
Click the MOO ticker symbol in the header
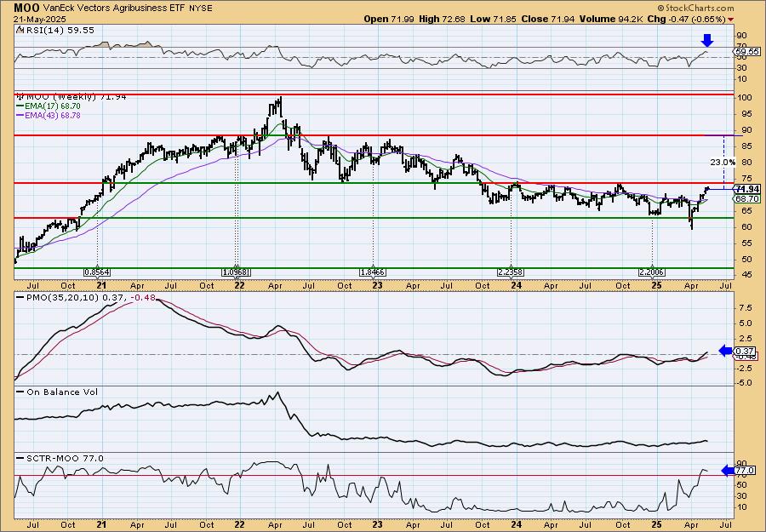(x=26, y=8)
